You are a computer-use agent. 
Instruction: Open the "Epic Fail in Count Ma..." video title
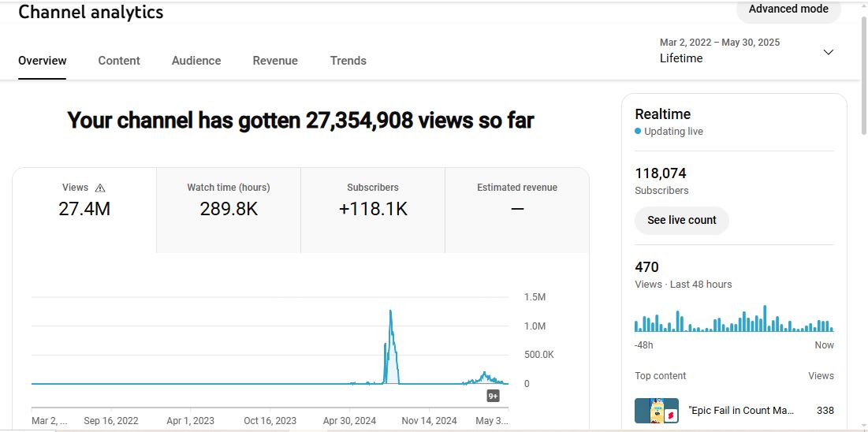(741, 411)
